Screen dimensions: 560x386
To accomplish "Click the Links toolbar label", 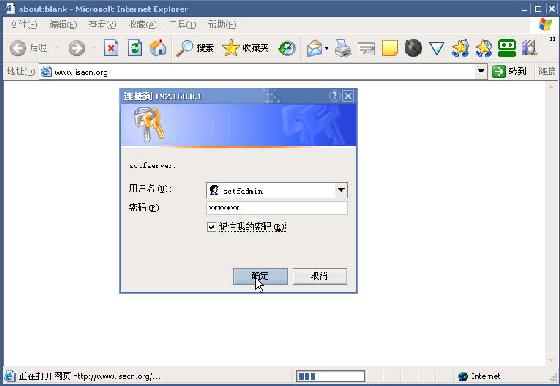I will (546, 71).
